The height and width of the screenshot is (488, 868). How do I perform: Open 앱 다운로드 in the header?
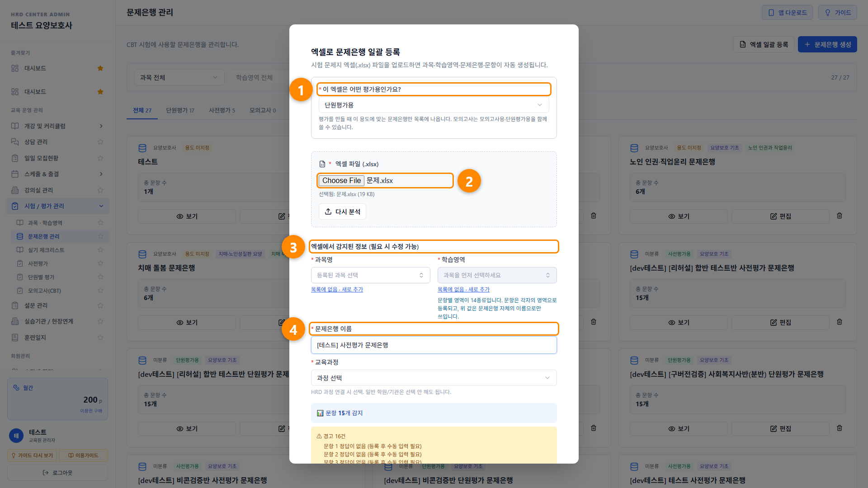[x=787, y=13]
